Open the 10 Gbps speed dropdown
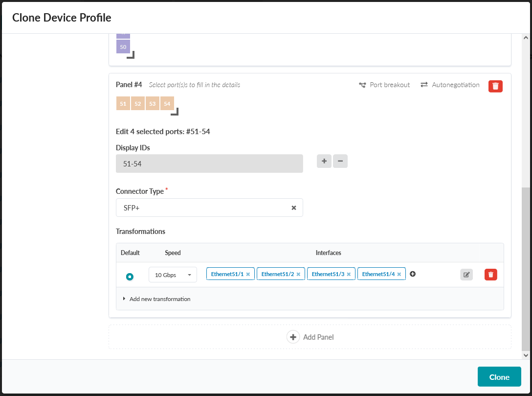 tap(173, 275)
